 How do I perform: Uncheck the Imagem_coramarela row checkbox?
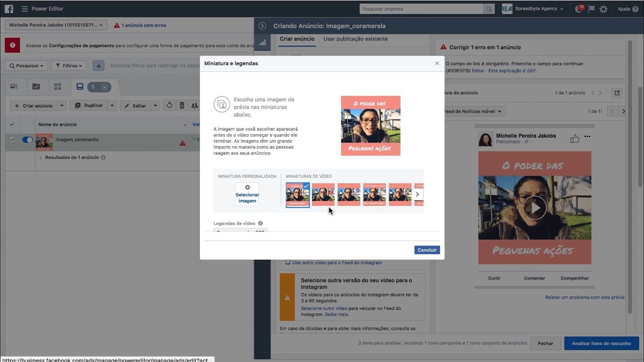(12, 139)
